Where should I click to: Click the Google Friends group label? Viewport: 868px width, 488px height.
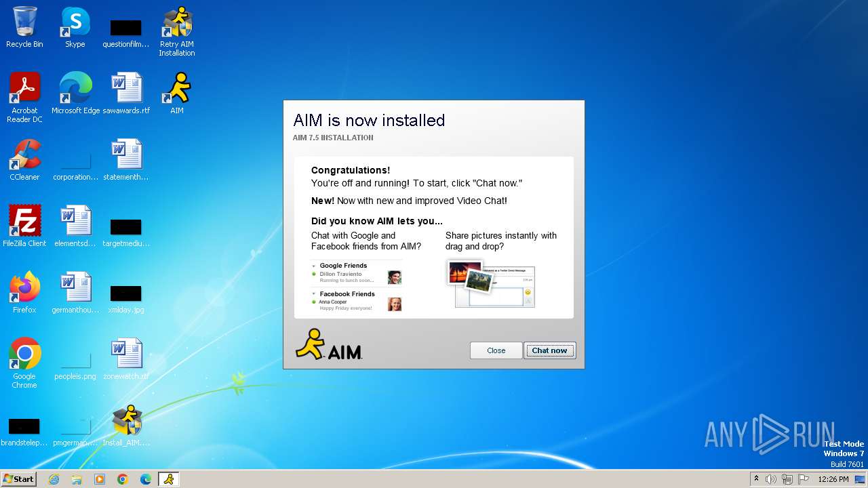click(x=343, y=266)
